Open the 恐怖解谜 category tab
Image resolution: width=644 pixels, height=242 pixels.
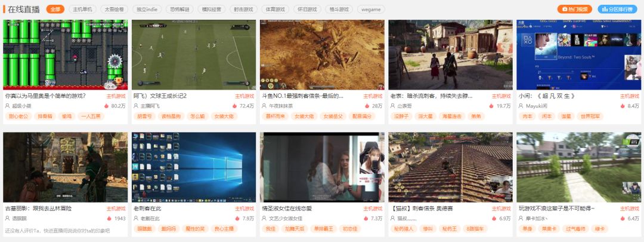point(180,9)
